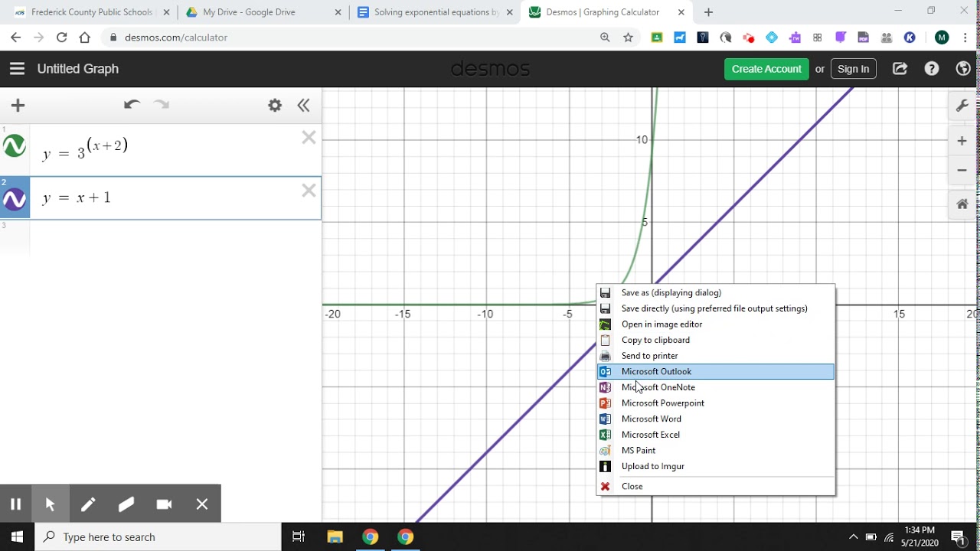This screenshot has height=551, width=980.
Task: Send capture to Microsoft OneNote
Action: point(716,387)
